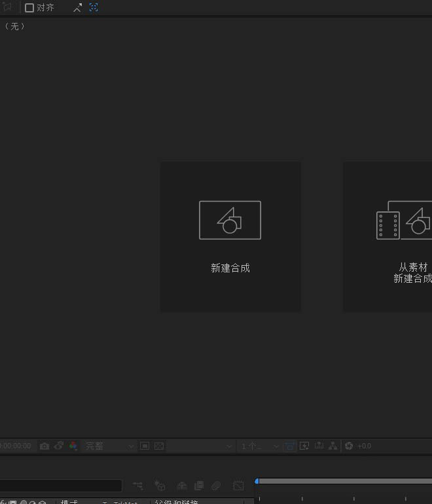Viewport: 432px width, 504px height.
Task: Click the +0.0 exposure value
Action: pyautogui.click(x=364, y=446)
